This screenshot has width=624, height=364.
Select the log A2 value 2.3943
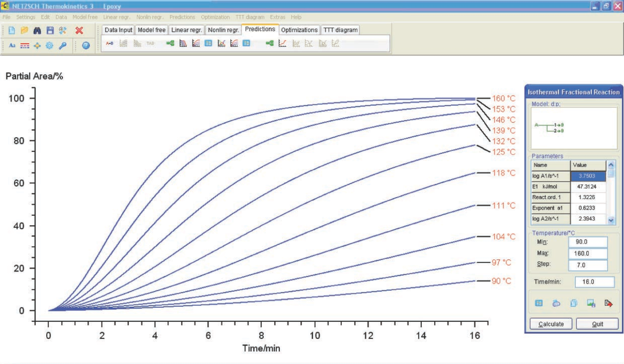coord(588,219)
